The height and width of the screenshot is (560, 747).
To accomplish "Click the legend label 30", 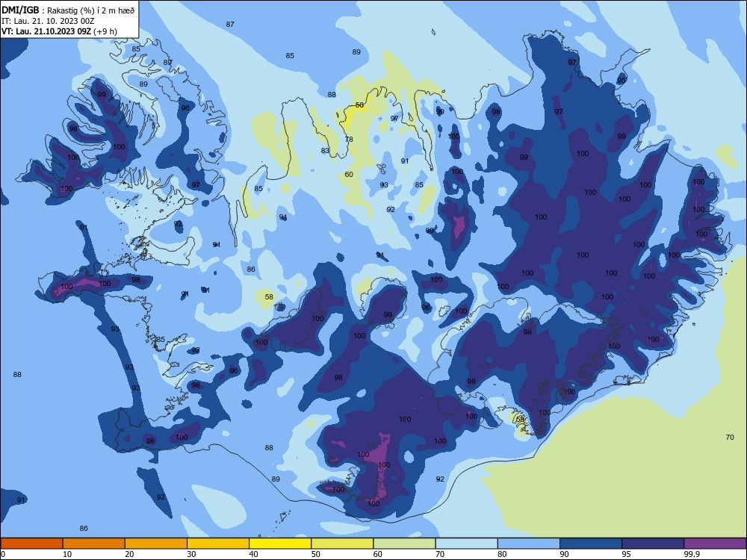I will [191, 554].
